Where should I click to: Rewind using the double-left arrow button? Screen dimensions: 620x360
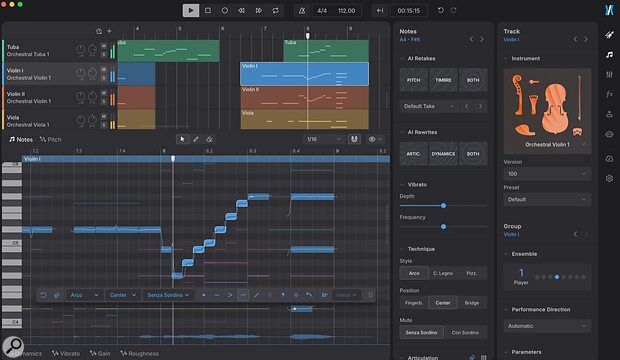241,10
